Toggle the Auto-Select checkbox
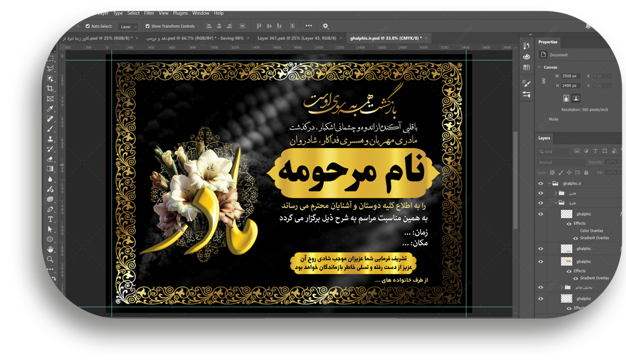Image resolution: width=626 pixels, height=364 pixels. click(88, 26)
